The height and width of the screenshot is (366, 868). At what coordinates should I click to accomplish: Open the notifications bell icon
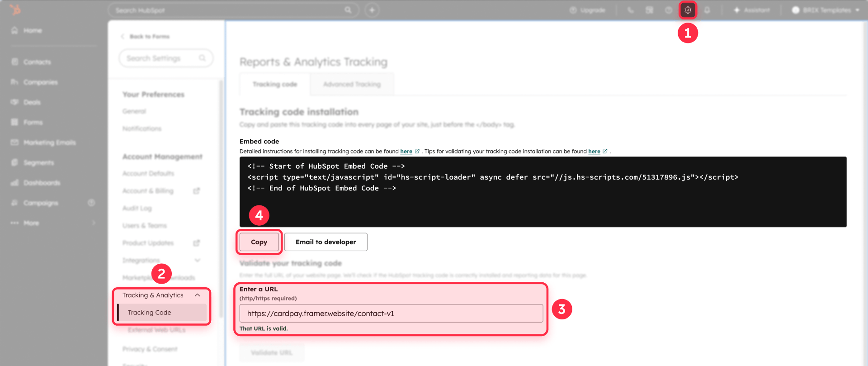tap(707, 10)
